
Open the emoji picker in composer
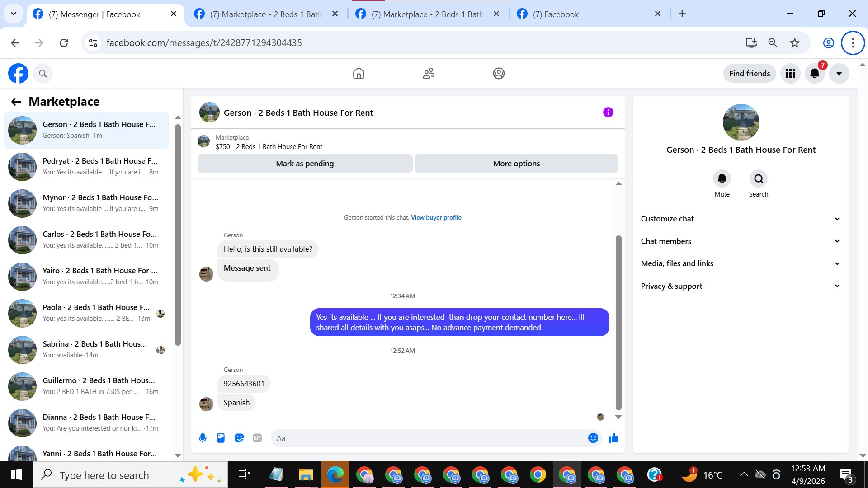[x=593, y=438]
